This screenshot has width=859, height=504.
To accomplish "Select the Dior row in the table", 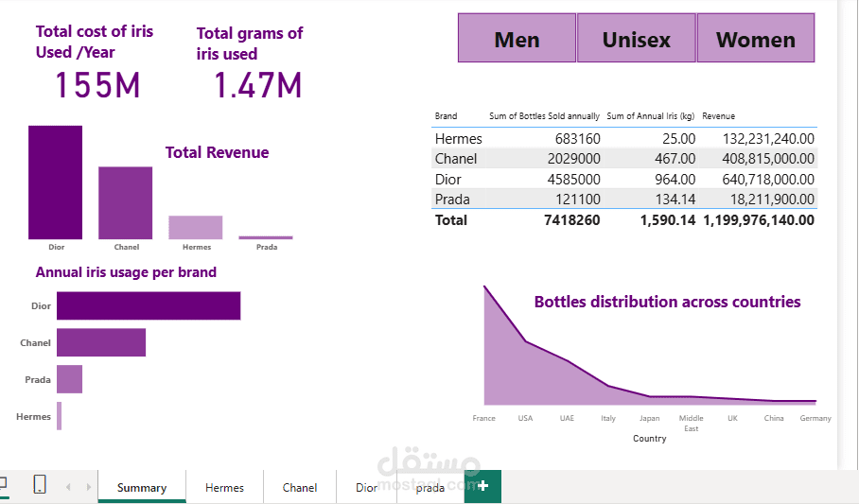I will pyautogui.click(x=624, y=179).
